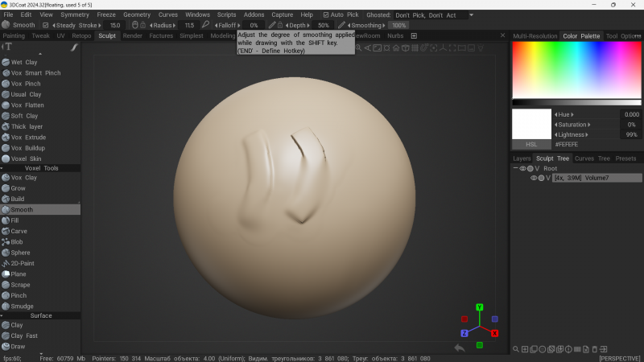Toggle the Auto Pick checkbox
The image size is (644, 362).
pos(326,14)
